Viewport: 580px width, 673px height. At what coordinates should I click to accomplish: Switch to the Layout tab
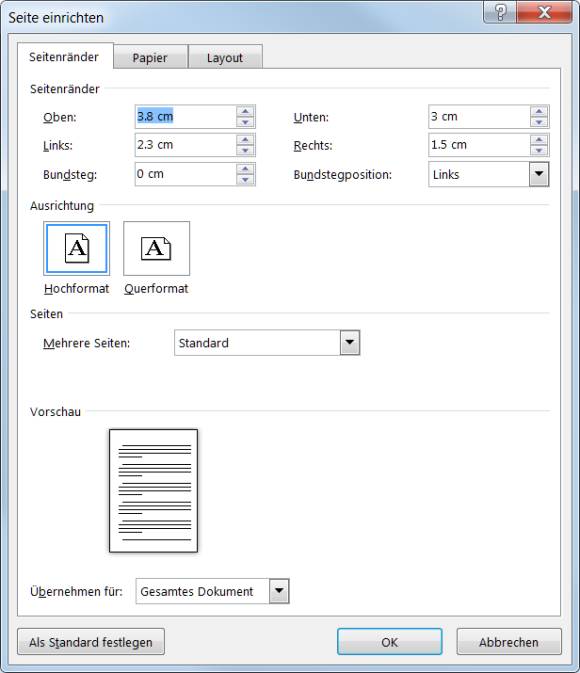click(x=225, y=58)
